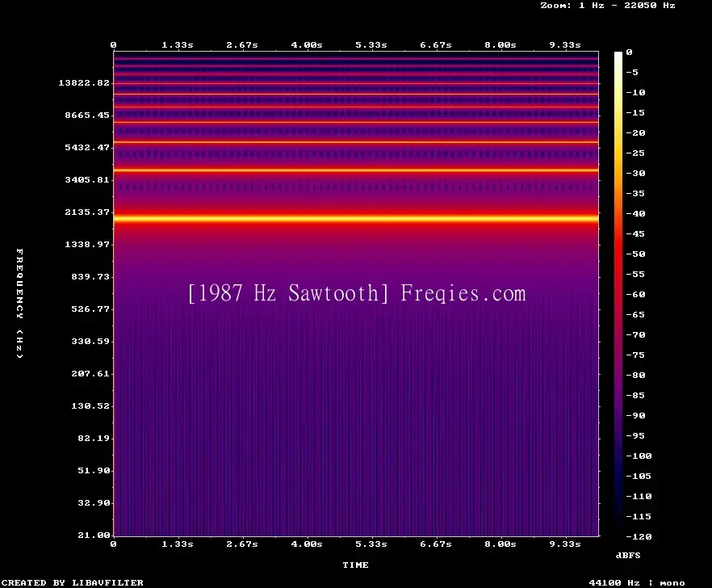Click the 130.52 frequency label

click(x=90, y=405)
